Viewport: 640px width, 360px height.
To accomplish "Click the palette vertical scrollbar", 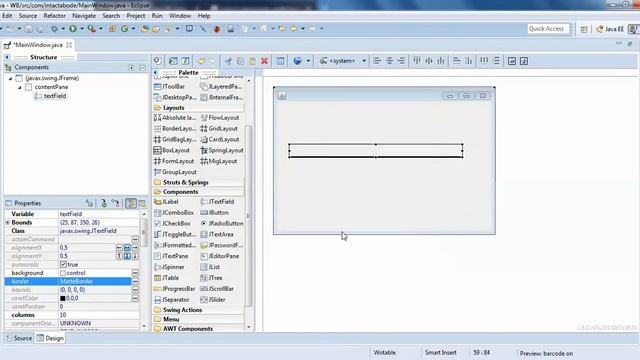I will pos(249,216).
